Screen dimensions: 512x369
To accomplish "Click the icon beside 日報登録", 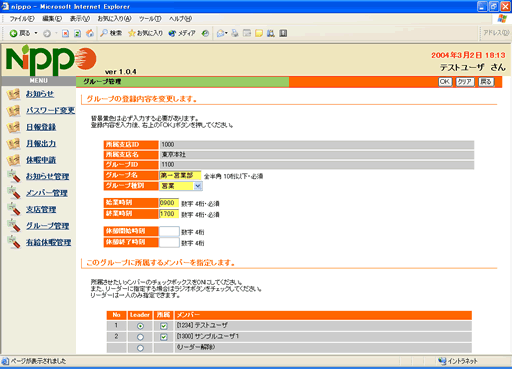I will pos(13,127).
